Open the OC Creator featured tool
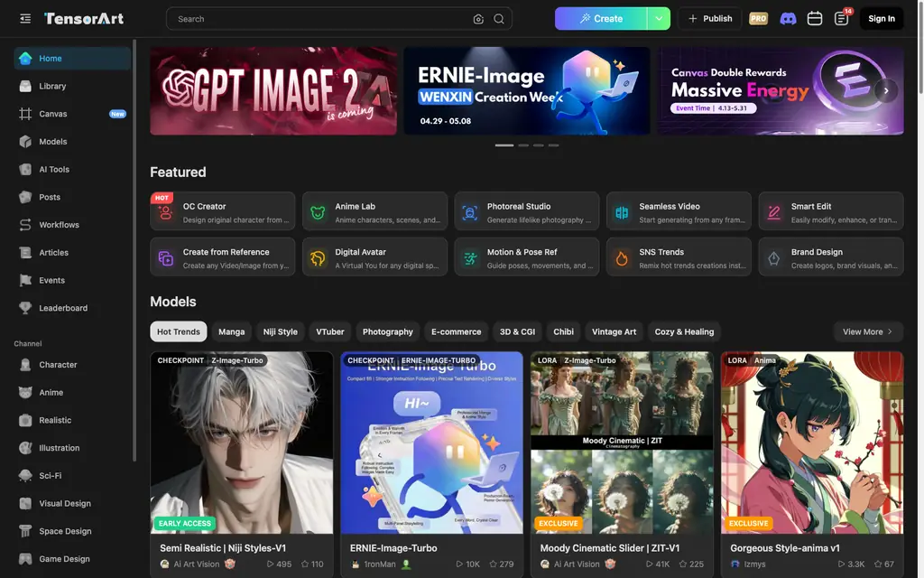Viewport: 924px width, 578px height. [223, 211]
